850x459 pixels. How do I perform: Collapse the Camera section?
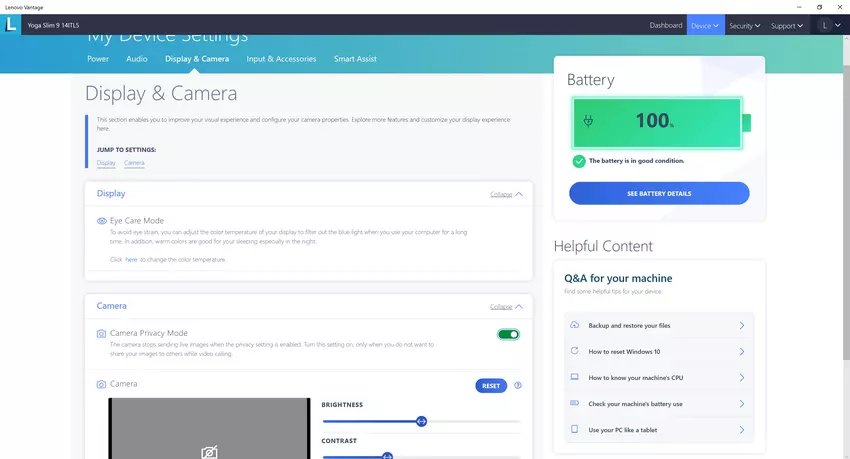(x=506, y=307)
